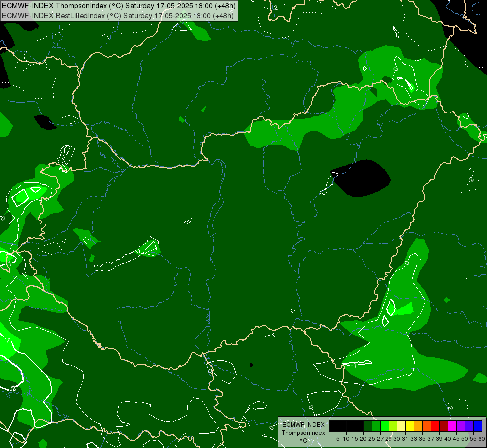
Task: Pick the pure yellow 31–33 legend swatch
Action: pos(410,426)
